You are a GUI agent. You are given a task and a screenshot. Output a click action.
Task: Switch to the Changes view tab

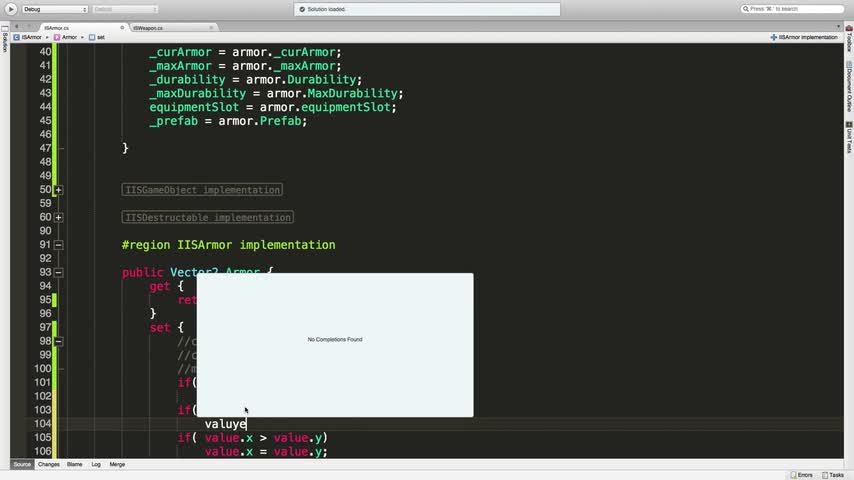point(48,465)
